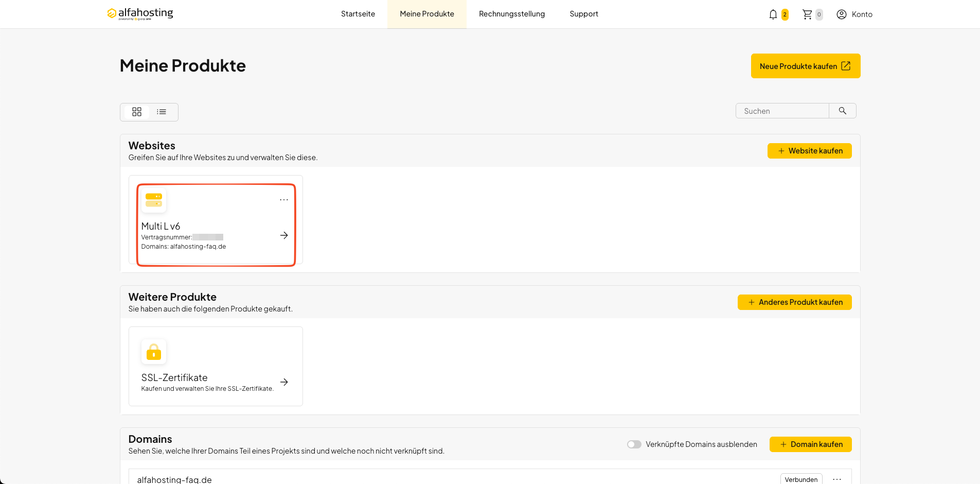The image size is (980, 484).
Task: Click the Multi L v6 arrow
Action: click(x=284, y=235)
